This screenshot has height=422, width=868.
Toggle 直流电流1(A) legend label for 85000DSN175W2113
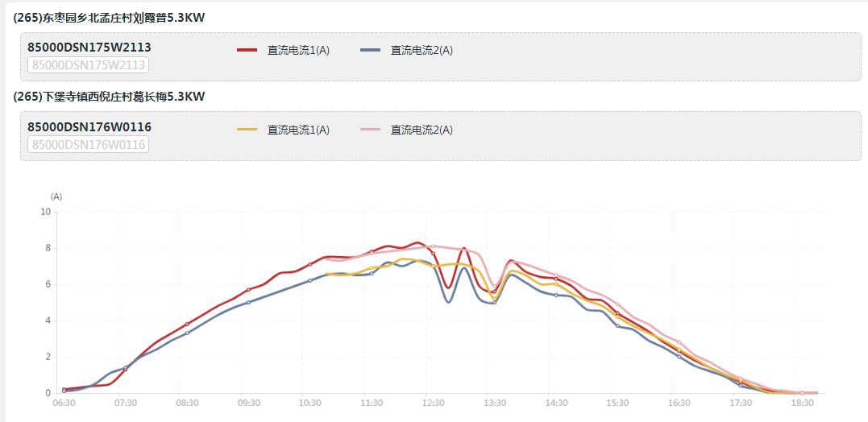pyautogui.click(x=298, y=50)
